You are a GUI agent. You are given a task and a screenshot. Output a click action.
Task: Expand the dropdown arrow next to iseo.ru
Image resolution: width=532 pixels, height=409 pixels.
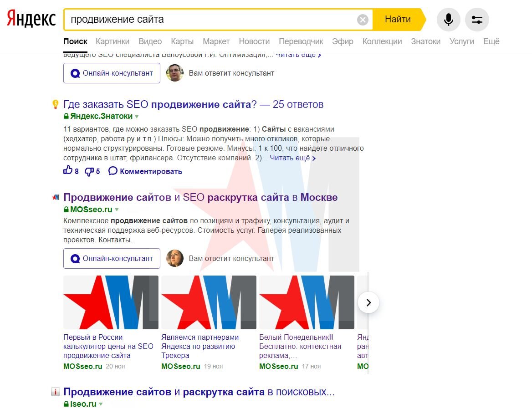tap(101, 404)
